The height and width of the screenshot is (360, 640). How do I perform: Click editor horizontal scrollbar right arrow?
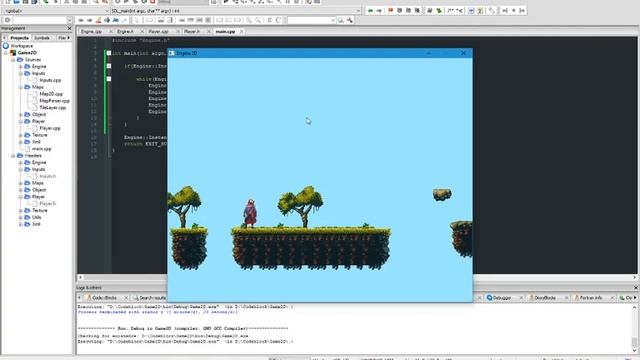(x=635, y=277)
